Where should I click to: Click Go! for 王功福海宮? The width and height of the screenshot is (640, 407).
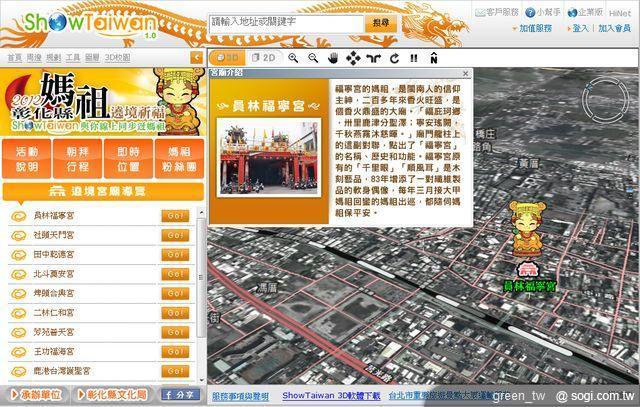pos(175,351)
